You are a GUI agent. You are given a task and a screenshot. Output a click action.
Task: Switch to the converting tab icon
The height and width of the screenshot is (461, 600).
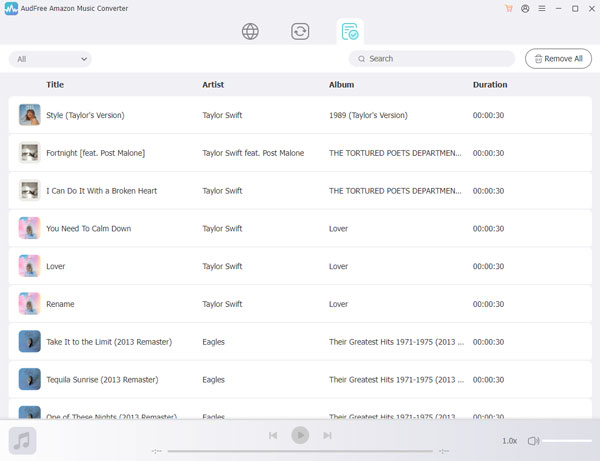tap(300, 31)
